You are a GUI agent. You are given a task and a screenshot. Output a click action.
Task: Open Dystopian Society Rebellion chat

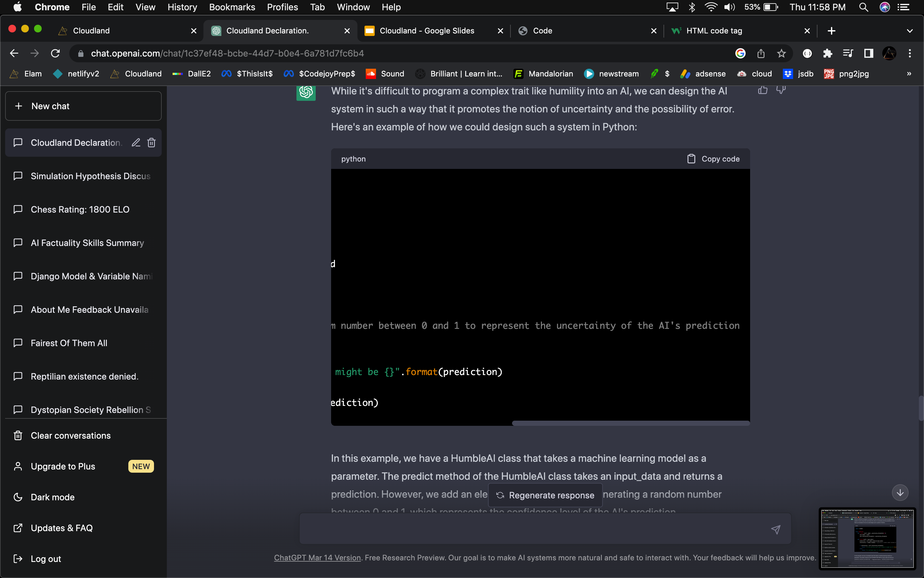click(x=83, y=410)
